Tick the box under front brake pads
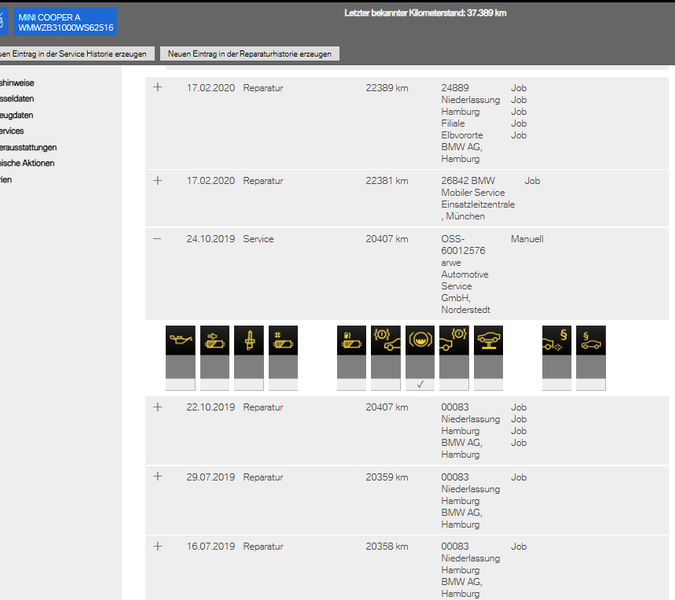 click(386, 384)
